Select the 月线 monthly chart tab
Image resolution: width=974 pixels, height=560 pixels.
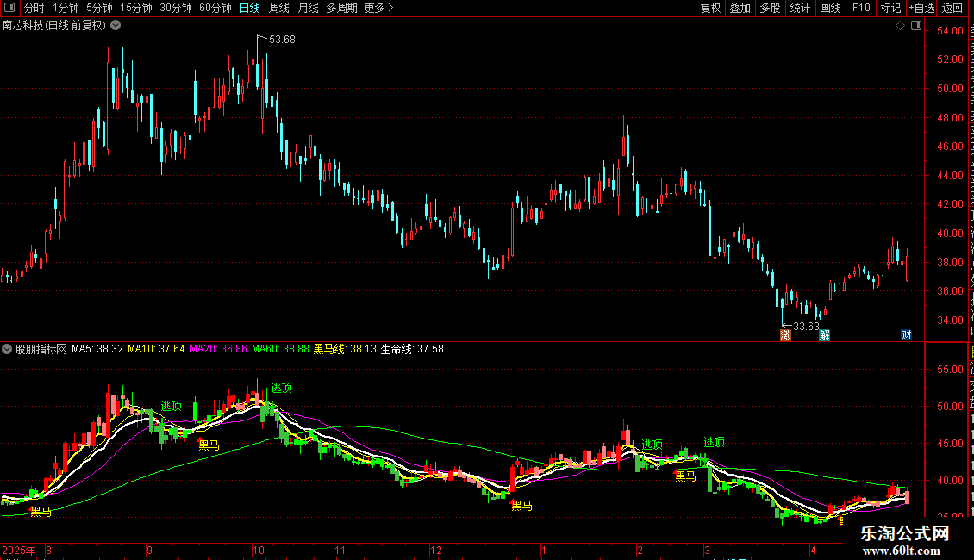coord(308,8)
